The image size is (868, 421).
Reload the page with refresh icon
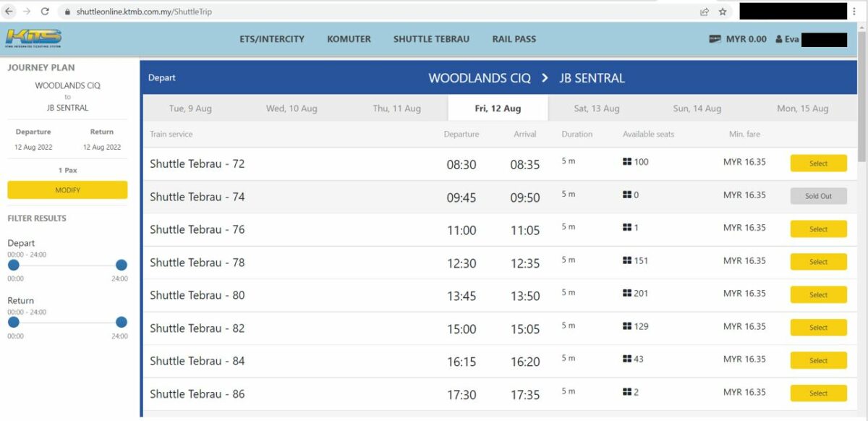45,12
